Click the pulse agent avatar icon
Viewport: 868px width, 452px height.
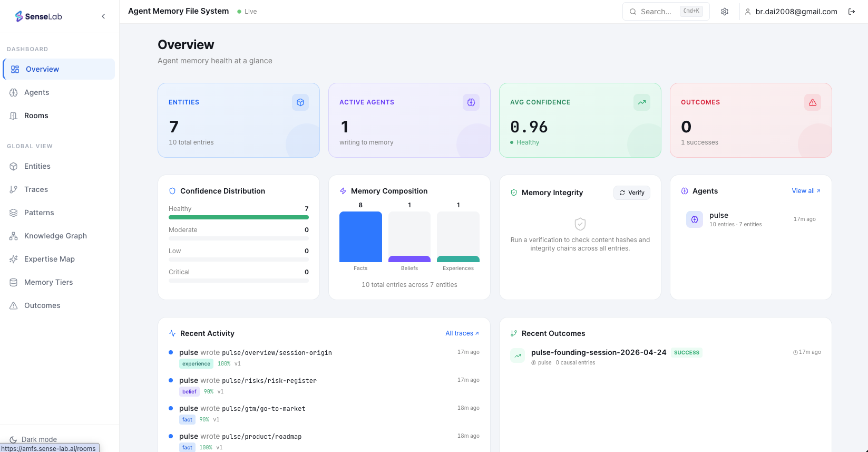coord(695,219)
